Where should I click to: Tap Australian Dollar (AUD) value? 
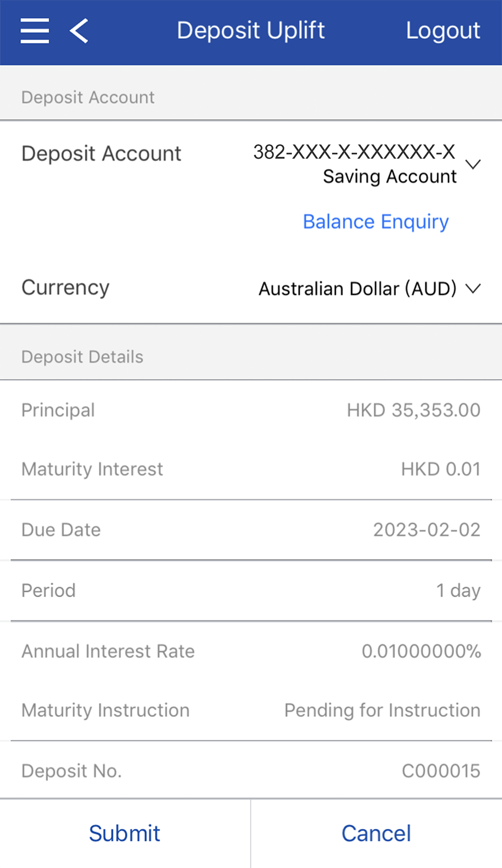point(357,289)
